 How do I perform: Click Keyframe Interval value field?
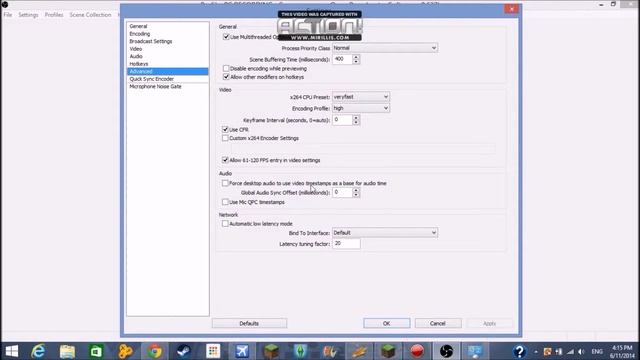tap(342, 120)
